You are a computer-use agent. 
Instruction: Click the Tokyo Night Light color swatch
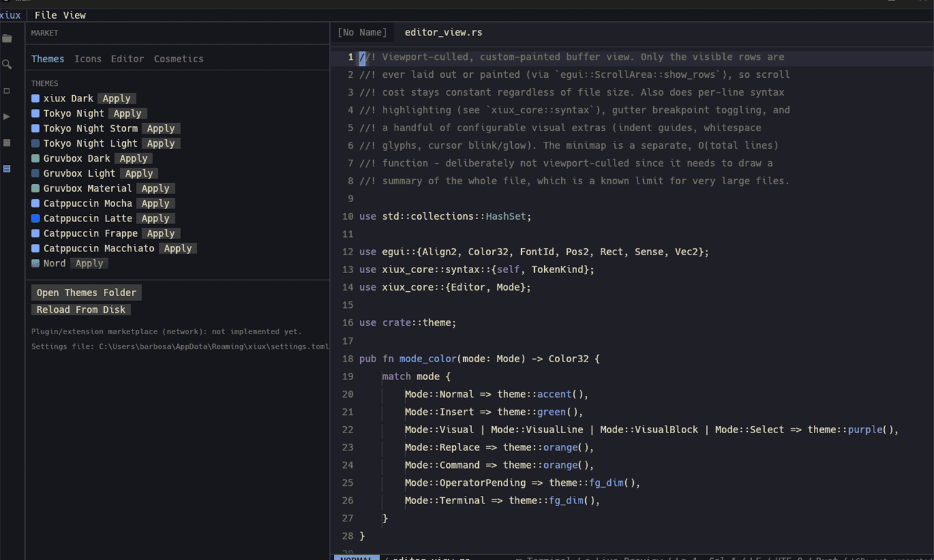pos(35,143)
